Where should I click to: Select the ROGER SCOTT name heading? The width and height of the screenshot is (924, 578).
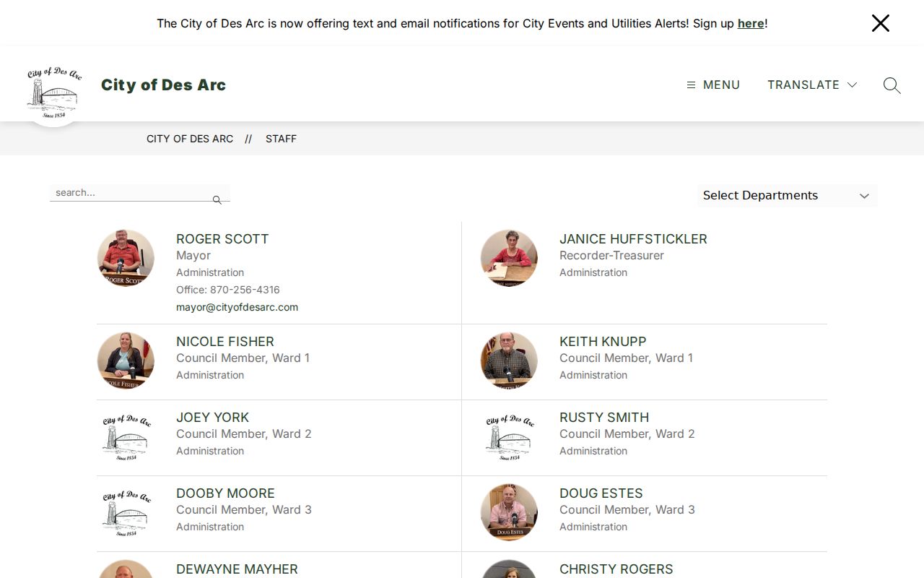coord(222,239)
